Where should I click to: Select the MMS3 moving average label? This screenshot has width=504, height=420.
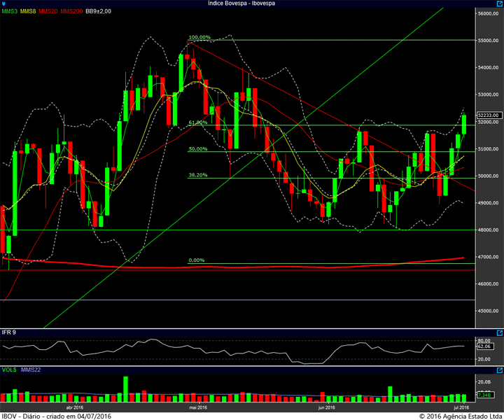tap(10, 11)
